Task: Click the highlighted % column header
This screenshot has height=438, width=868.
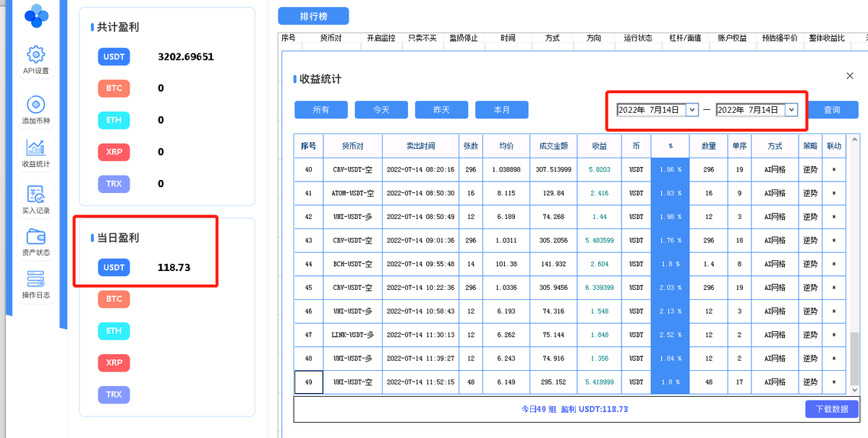Action: (x=671, y=146)
